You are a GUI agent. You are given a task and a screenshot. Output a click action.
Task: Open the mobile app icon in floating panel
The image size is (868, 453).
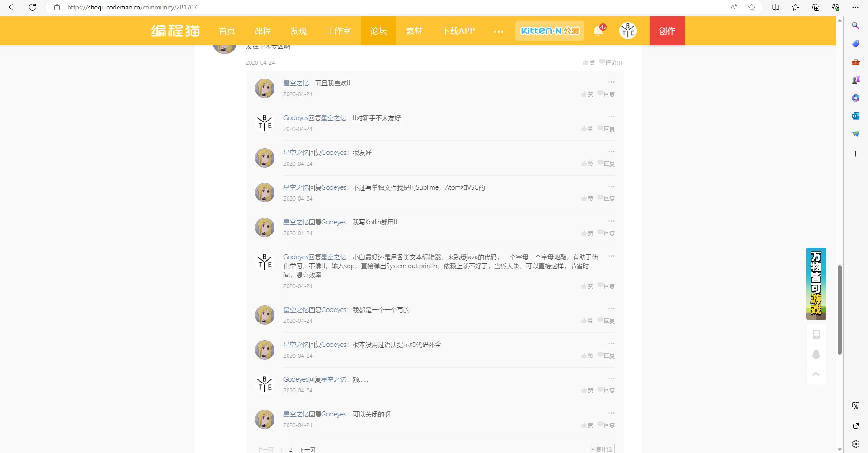click(816, 334)
